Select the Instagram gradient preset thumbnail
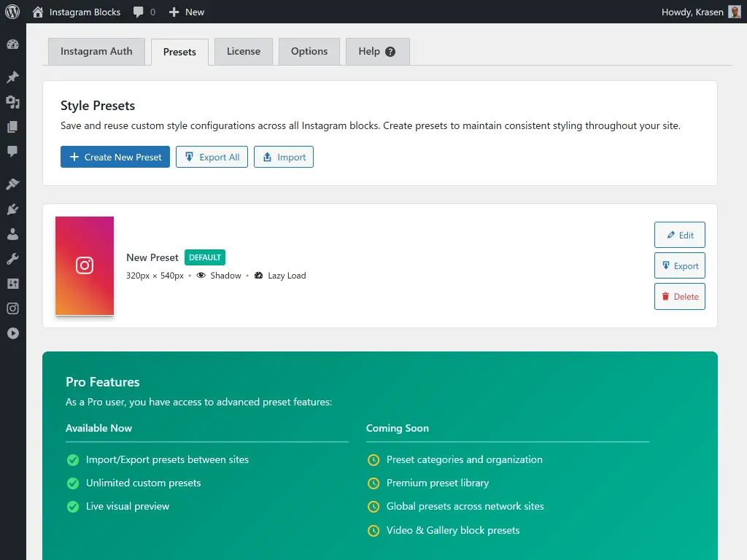Image resolution: width=747 pixels, height=560 pixels. pyautogui.click(x=84, y=265)
